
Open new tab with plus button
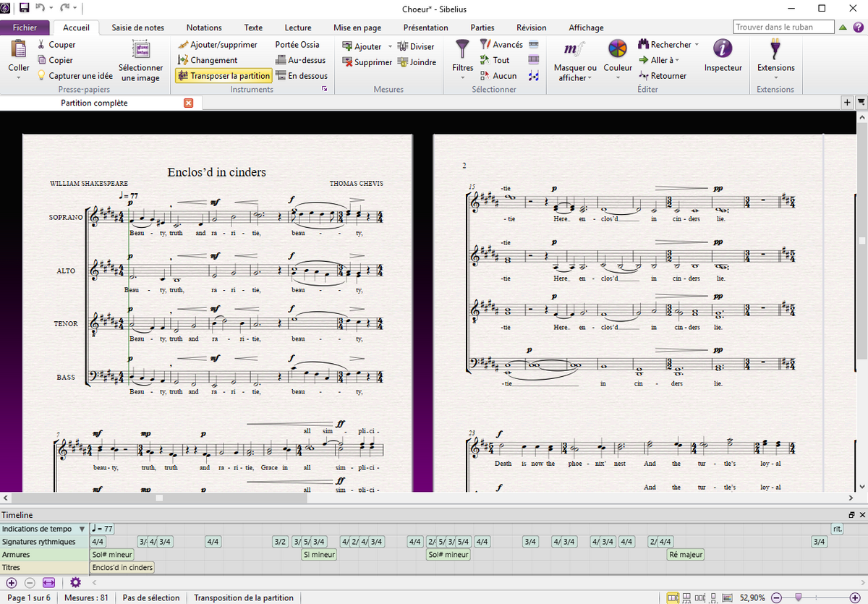pos(848,103)
